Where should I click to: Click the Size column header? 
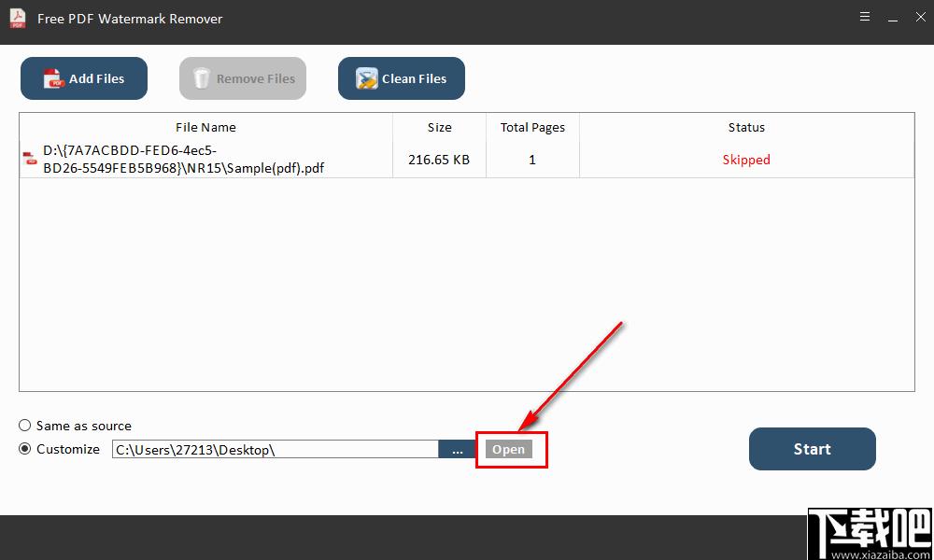[440, 127]
